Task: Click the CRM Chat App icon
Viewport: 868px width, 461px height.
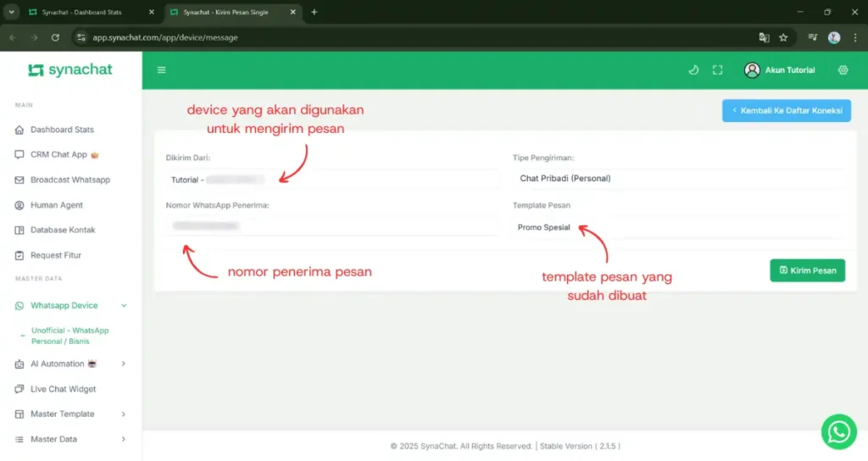Action: [19, 154]
